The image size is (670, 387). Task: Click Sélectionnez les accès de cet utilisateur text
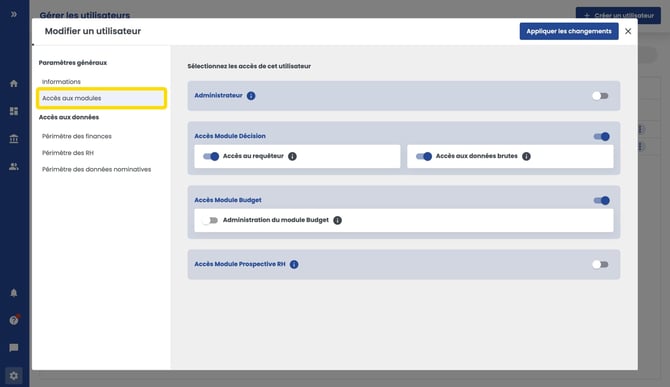[249, 66]
